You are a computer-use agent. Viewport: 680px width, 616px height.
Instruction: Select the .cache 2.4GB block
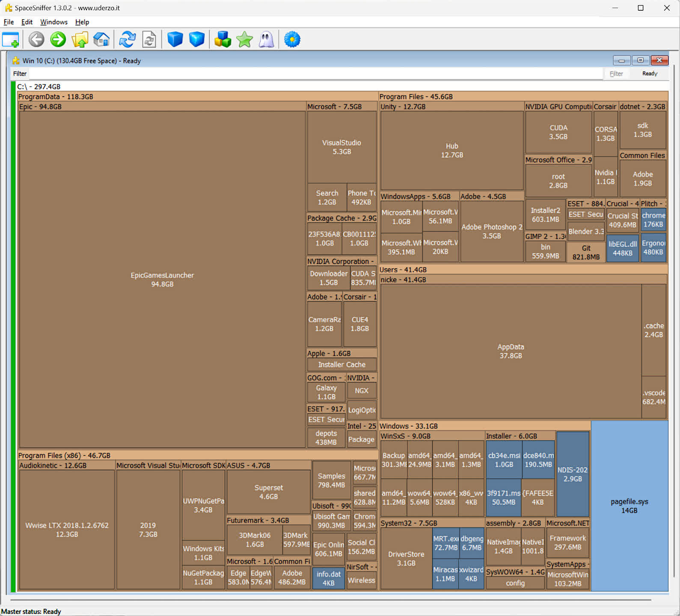coord(654,330)
